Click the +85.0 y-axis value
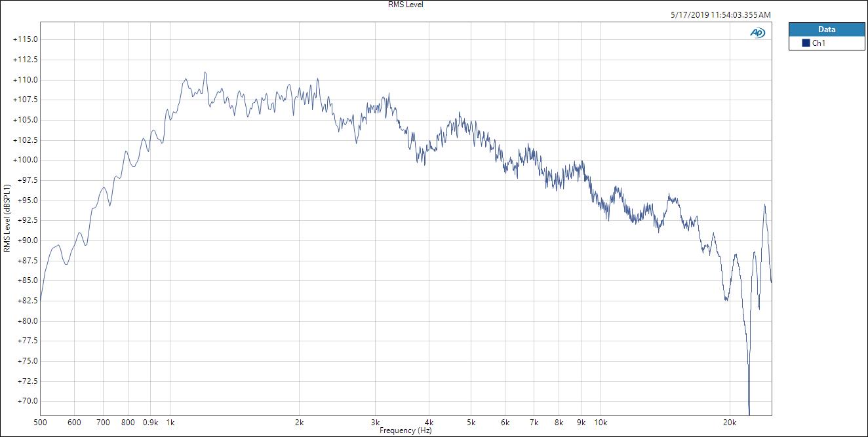 click(x=28, y=280)
